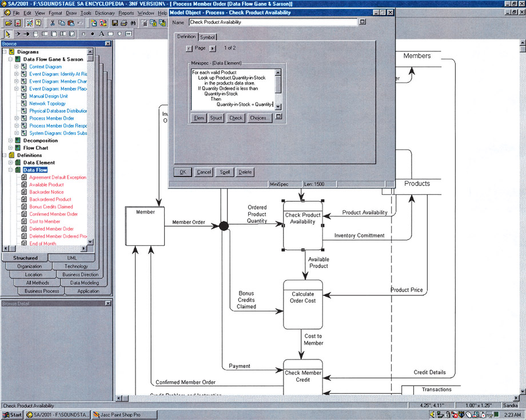This screenshot has height=420, width=526.
Task: Click the copy icon in the toolbar
Action: coord(62,23)
